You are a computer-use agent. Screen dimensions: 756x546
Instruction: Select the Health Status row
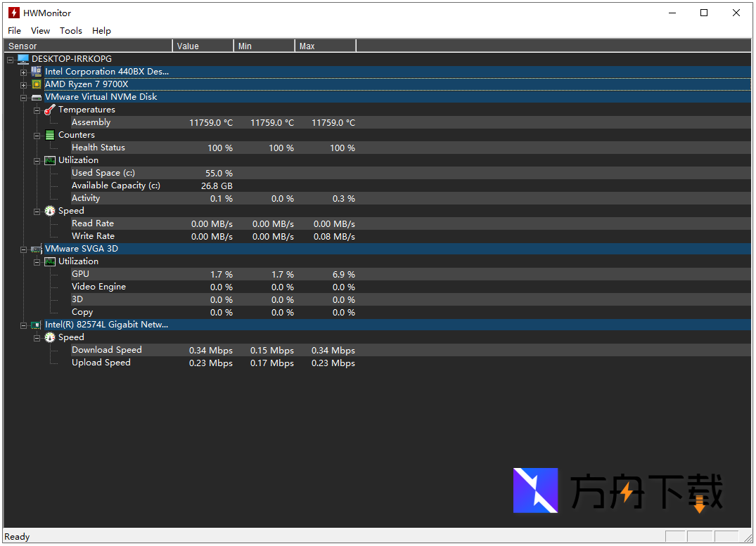(x=98, y=148)
